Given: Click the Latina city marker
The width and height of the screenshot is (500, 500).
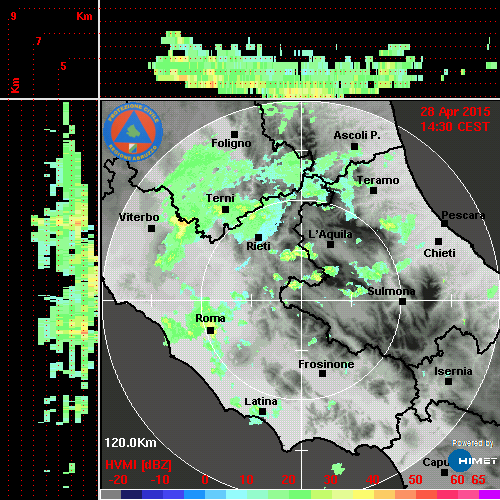Looking at the screenshot, I should tap(262, 411).
